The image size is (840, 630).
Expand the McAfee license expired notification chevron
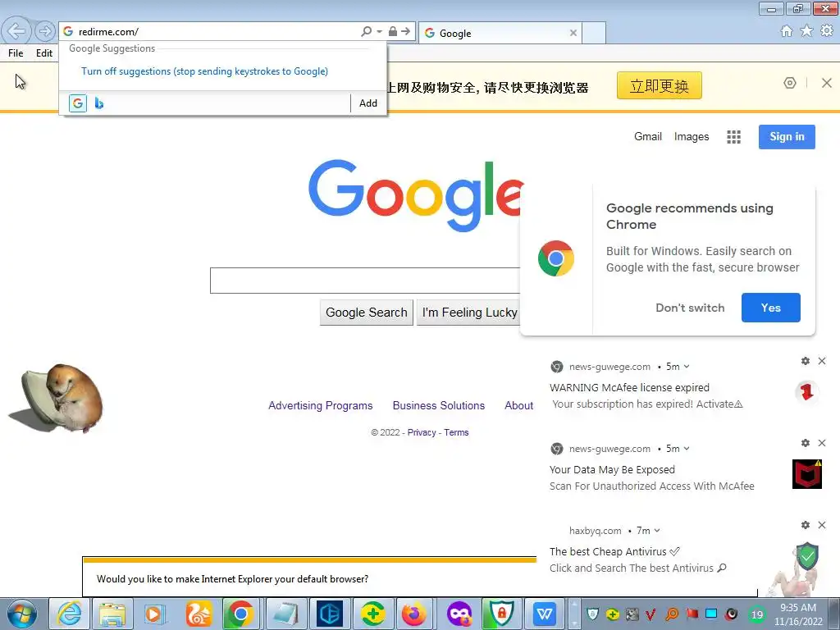pyautogui.click(x=687, y=367)
